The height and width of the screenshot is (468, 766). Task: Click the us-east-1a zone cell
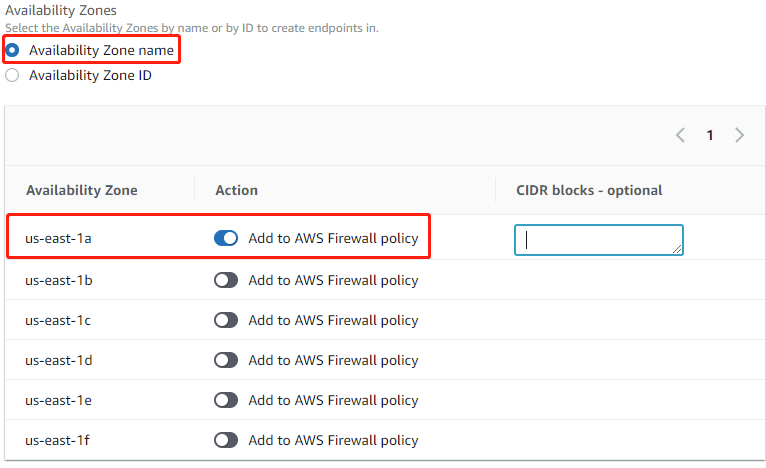pos(58,238)
